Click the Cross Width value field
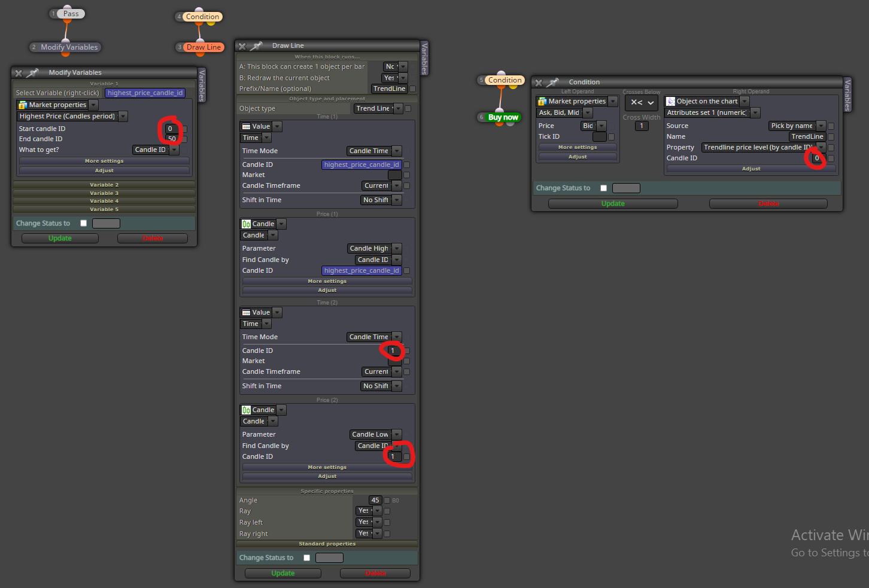 642,126
